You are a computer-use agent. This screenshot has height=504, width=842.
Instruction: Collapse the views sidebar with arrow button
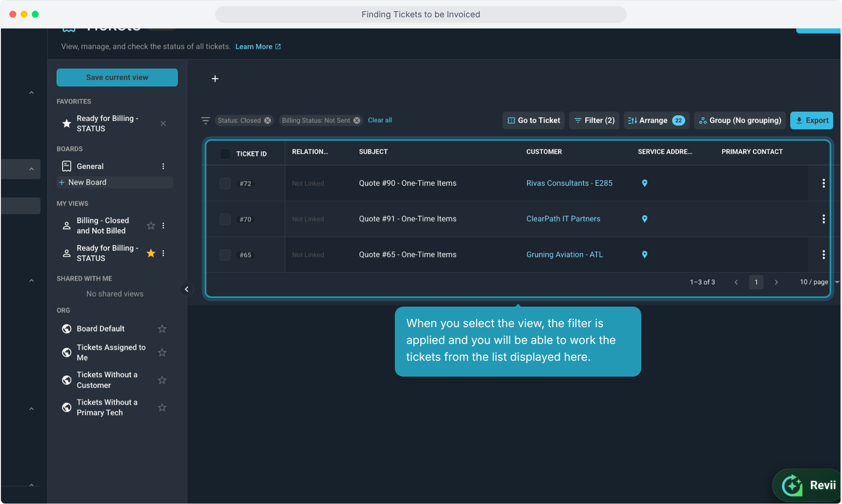click(x=187, y=289)
